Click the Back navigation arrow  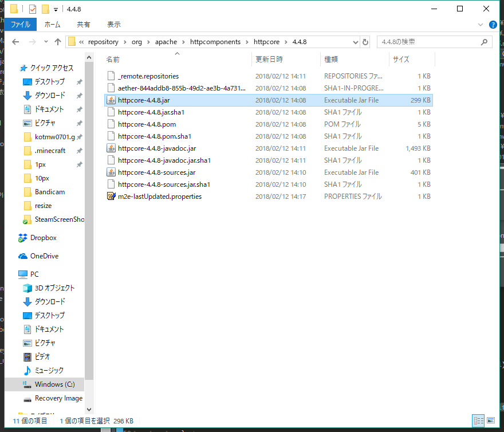click(15, 42)
